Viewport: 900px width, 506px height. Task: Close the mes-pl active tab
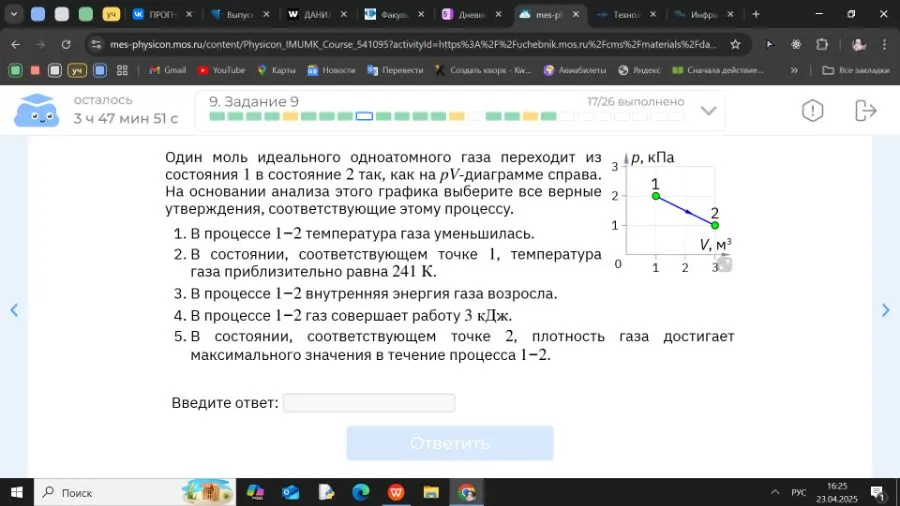(x=576, y=14)
